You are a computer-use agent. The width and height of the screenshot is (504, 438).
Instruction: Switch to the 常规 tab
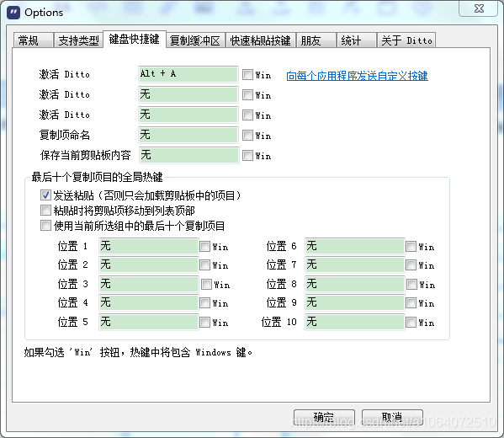point(33,40)
